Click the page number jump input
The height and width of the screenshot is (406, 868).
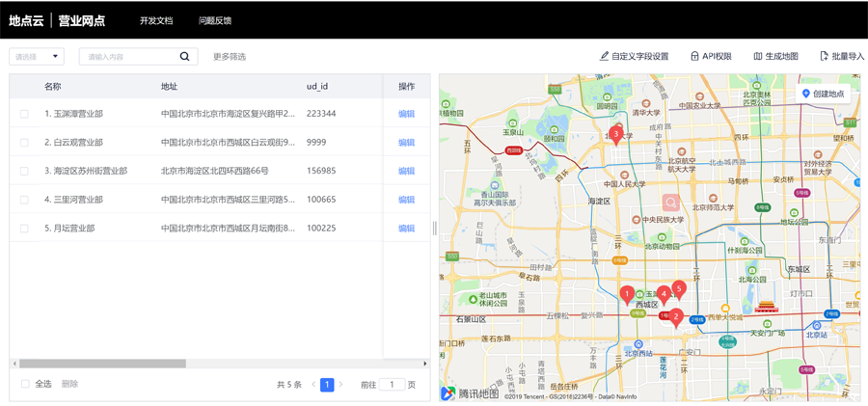[x=392, y=385]
